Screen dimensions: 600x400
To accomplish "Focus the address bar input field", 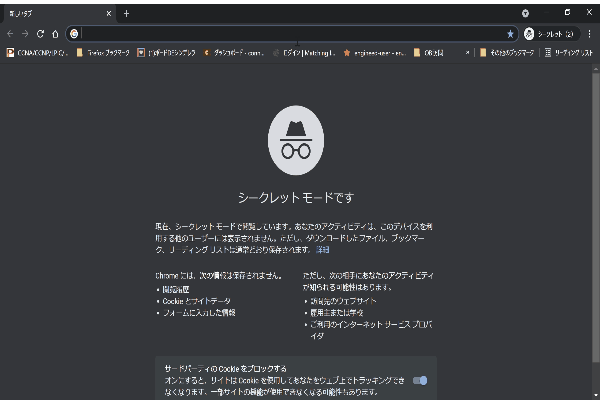I will click(x=293, y=34).
